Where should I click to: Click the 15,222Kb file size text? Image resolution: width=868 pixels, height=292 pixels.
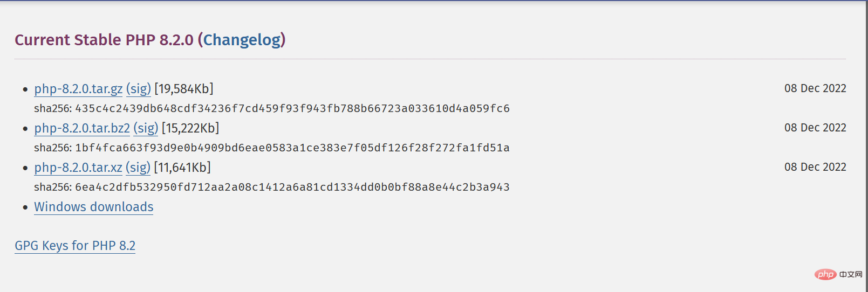click(x=190, y=128)
